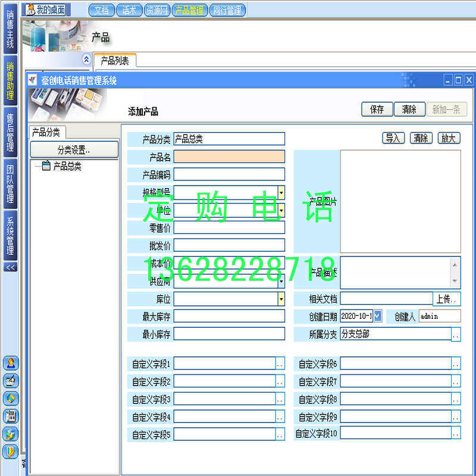
Task: Click the 产品总类 folder icon in tree
Action: coord(46,166)
